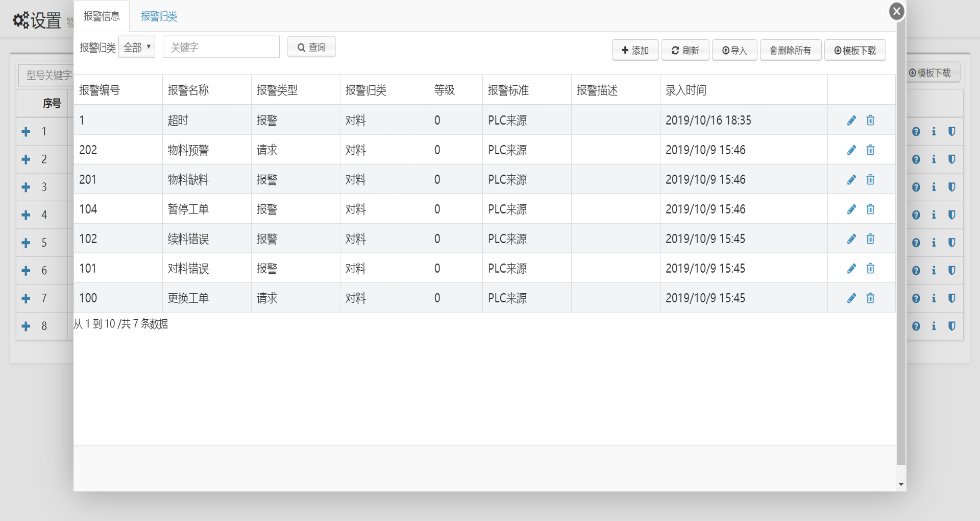This screenshot has height=521, width=980.
Task: Click the edit pencil for alarm 202
Action: tap(851, 150)
